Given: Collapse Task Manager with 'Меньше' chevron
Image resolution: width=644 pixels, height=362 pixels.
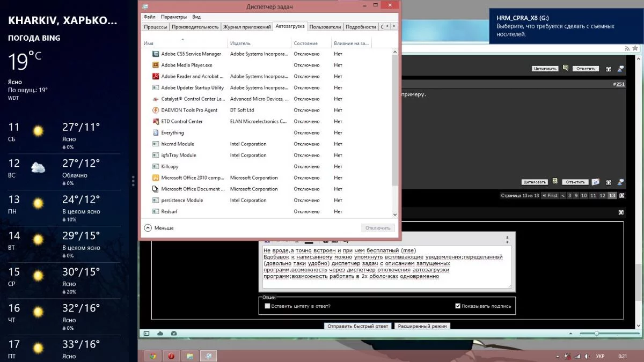Looking at the screenshot, I should click(x=148, y=228).
